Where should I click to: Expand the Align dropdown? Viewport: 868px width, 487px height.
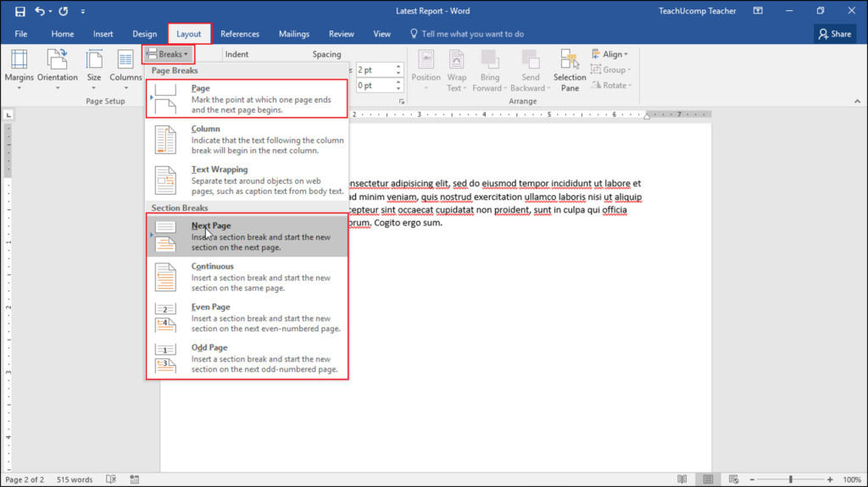click(x=614, y=54)
